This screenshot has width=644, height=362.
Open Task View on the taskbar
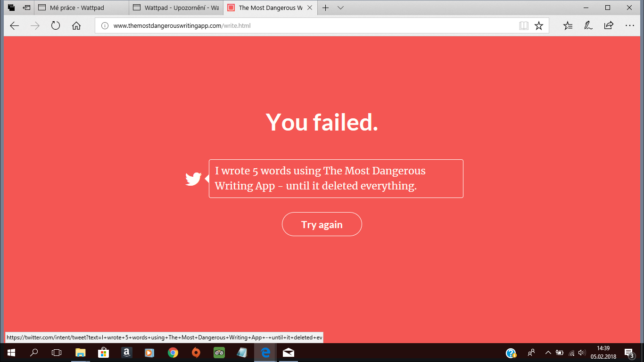coord(57,352)
